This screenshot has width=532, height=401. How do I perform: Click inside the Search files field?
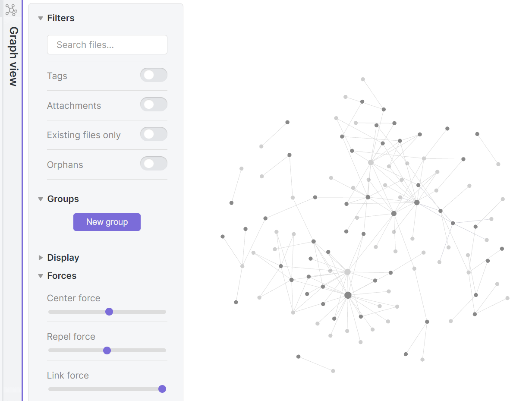click(x=107, y=44)
